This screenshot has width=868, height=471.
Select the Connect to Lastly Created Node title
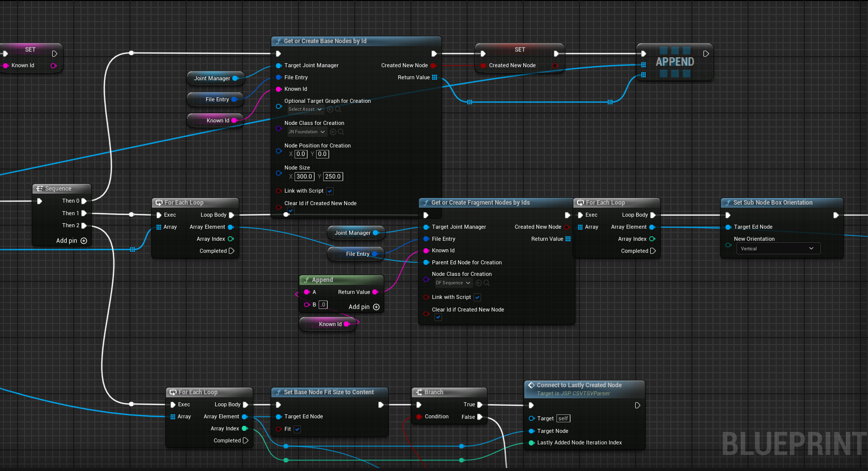pos(579,385)
